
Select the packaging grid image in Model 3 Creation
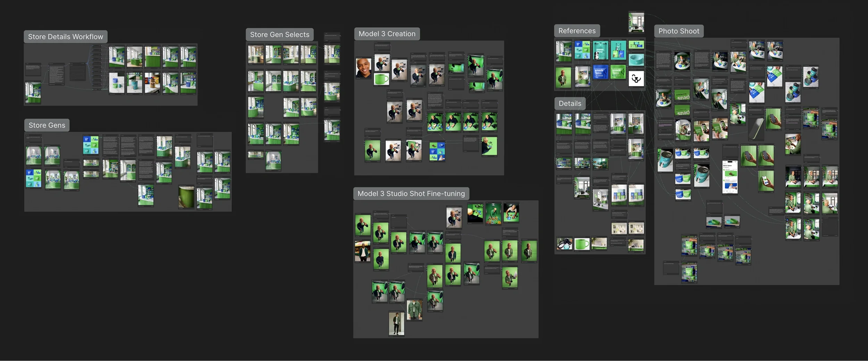(x=437, y=151)
